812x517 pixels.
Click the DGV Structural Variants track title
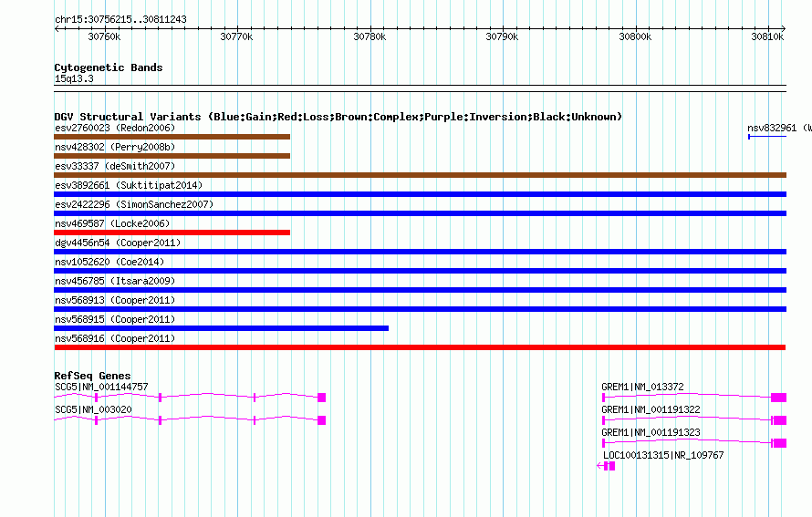click(x=338, y=117)
